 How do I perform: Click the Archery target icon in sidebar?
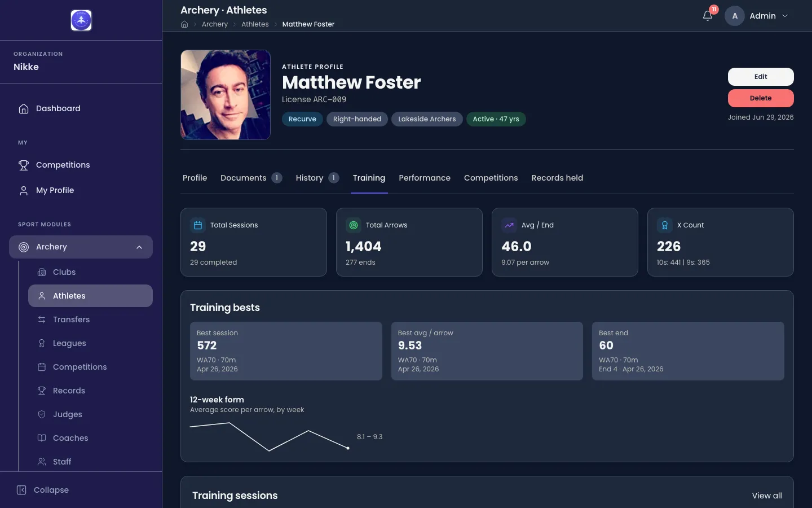24,247
